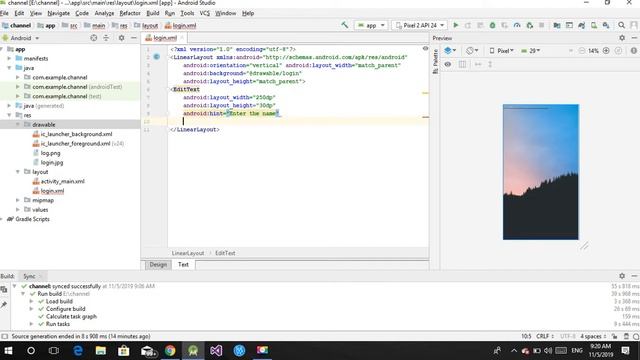
Task: Expand the Load build node
Action: pos(31,301)
